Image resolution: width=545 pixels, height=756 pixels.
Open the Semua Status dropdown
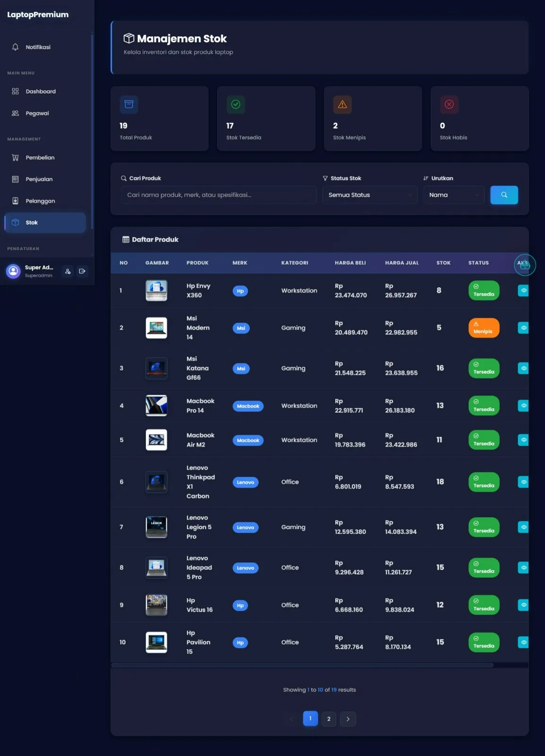point(370,195)
